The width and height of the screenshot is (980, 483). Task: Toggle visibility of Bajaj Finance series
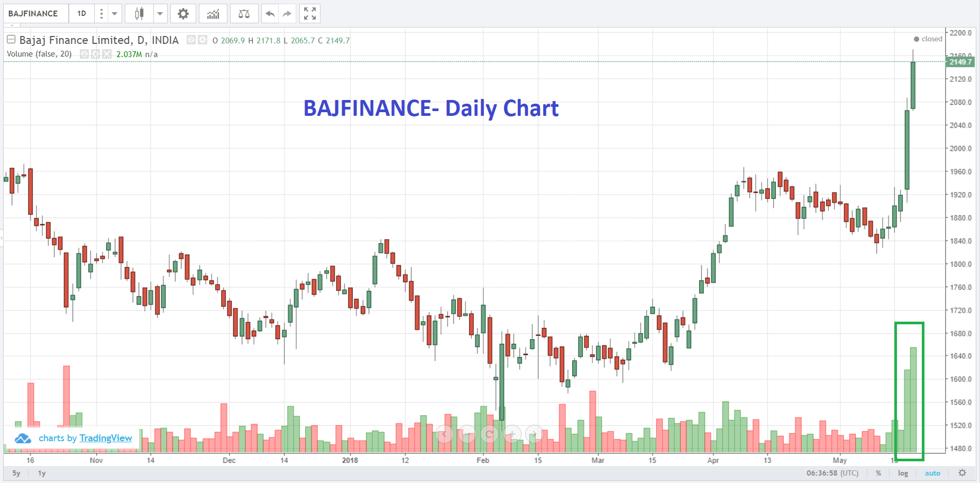191,40
